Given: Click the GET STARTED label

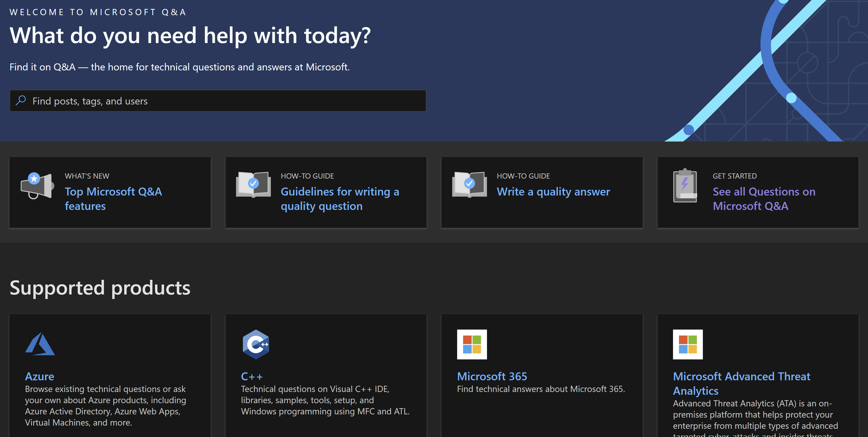Looking at the screenshot, I should coord(734,176).
